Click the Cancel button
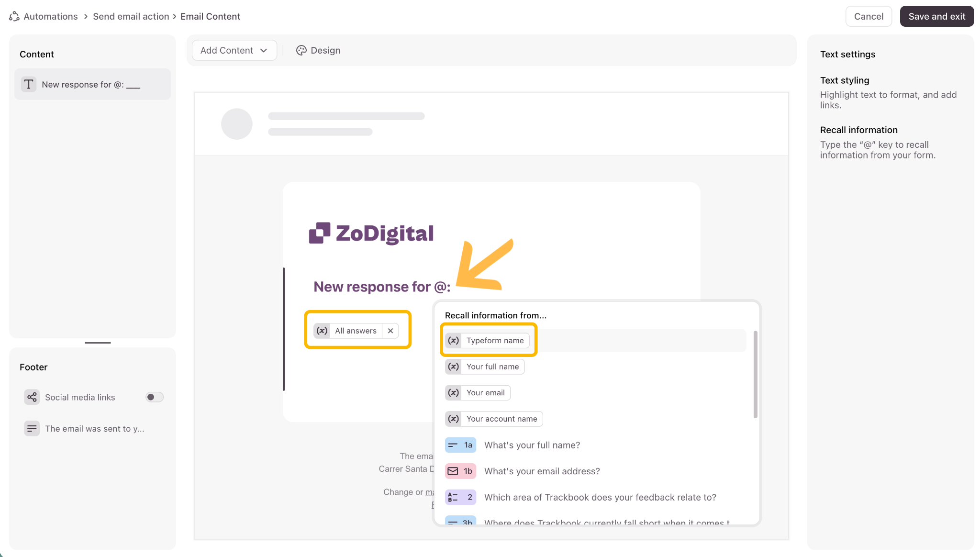980x557 pixels. (x=869, y=16)
